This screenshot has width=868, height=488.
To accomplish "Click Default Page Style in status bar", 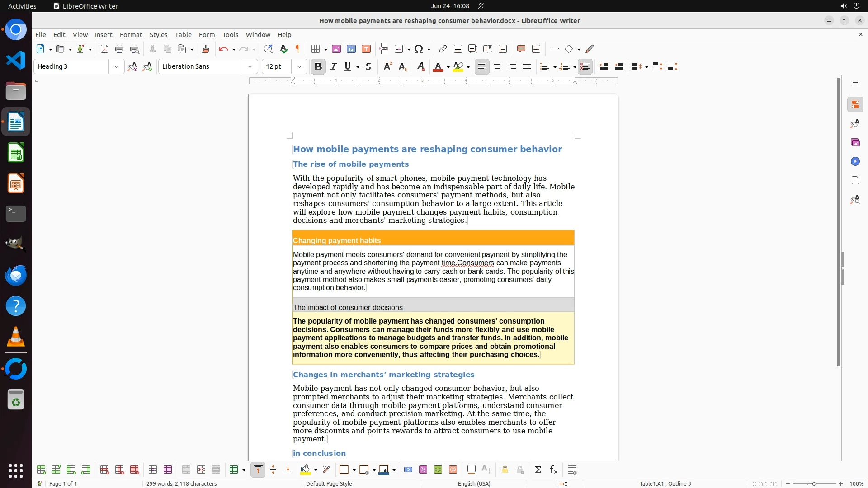I will [329, 483].
